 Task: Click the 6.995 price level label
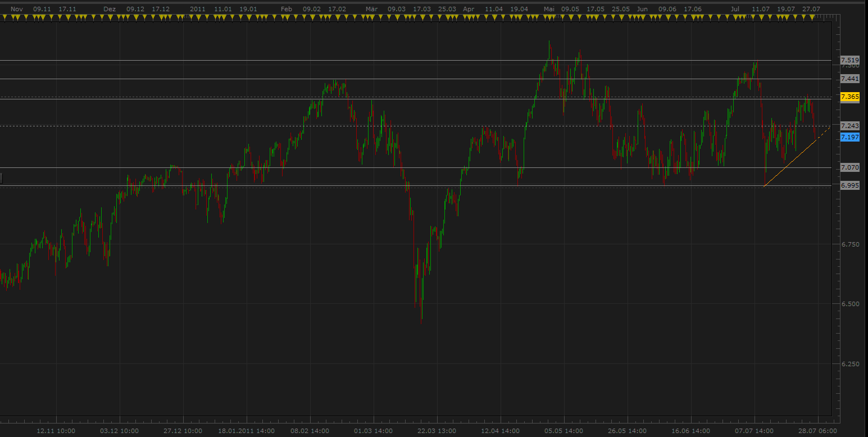click(849, 185)
